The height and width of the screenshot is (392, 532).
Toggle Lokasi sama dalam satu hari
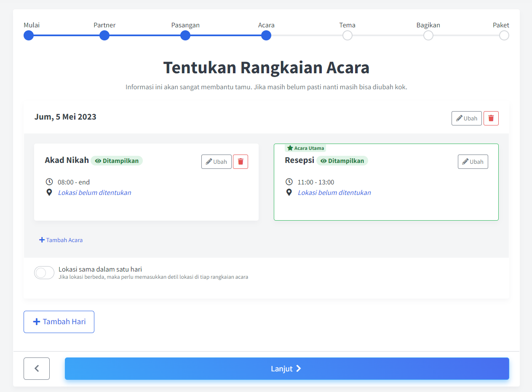44,272
